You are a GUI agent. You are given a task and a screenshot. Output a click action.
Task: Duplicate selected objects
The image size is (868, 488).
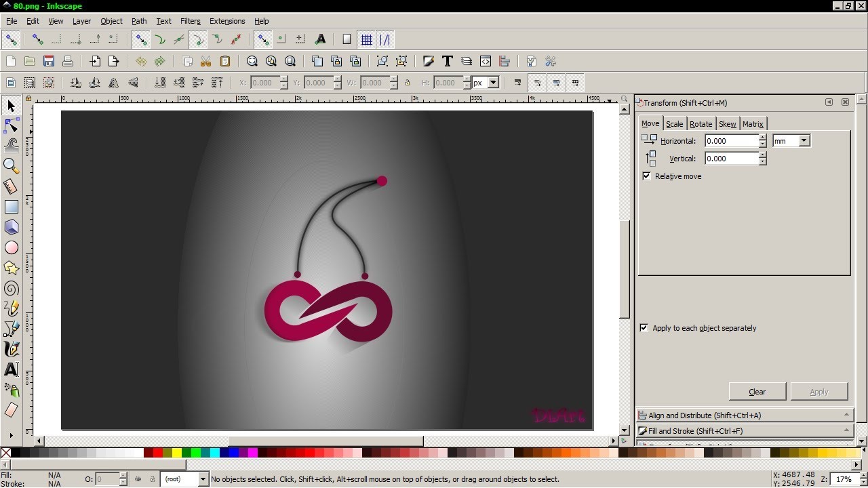pos(317,61)
